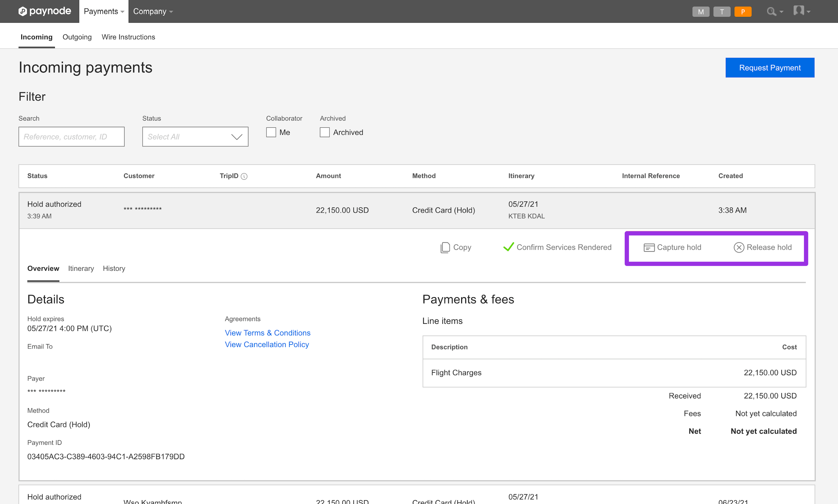The width and height of the screenshot is (838, 504).
Task: Switch to the Outgoing tab
Action: point(77,37)
